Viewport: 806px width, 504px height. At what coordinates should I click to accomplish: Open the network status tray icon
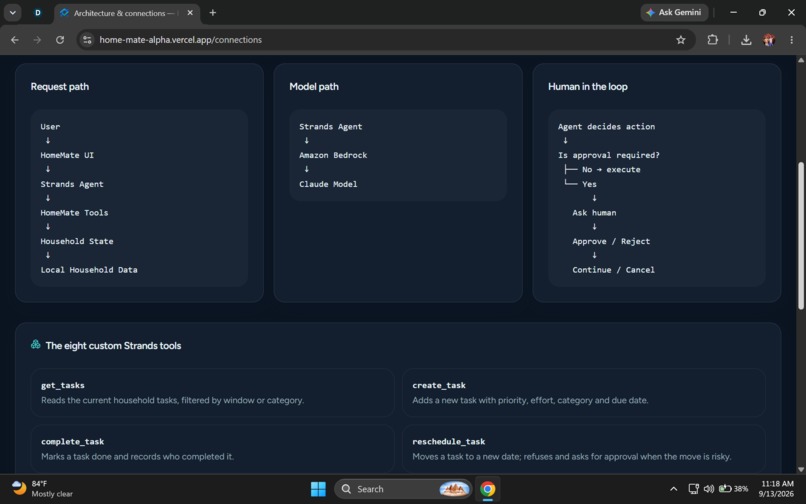693,489
